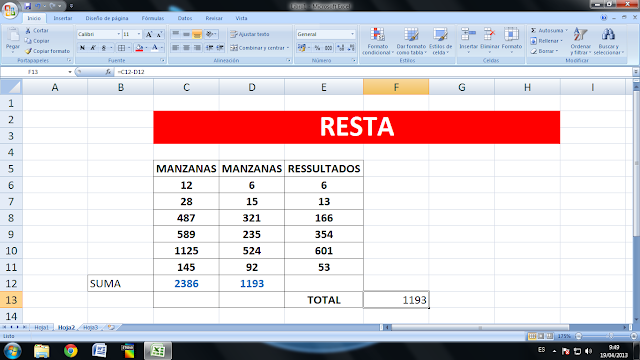Open Estilos de celda gallery
This screenshot has height=360, width=640.
tap(440, 41)
